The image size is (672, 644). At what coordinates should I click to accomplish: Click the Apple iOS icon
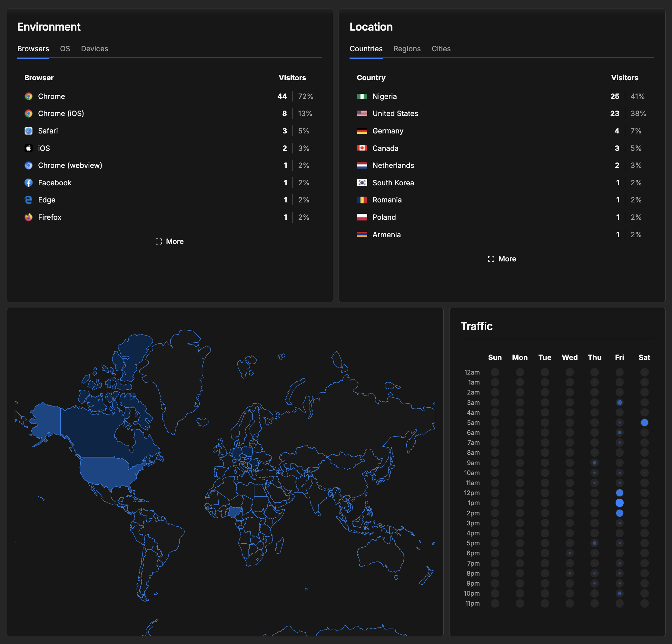point(28,148)
